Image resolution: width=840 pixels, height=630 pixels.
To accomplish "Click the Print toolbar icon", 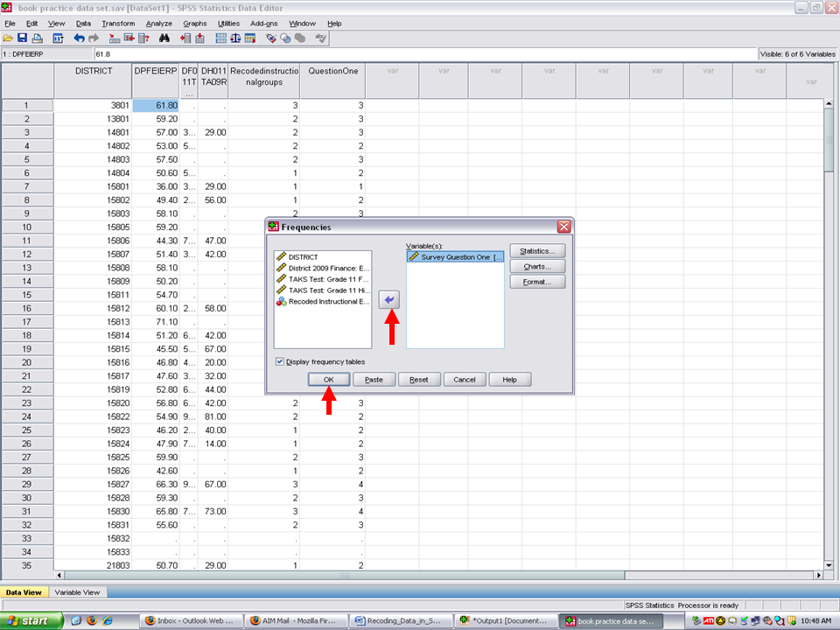I will pyautogui.click(x=37, y=38).
